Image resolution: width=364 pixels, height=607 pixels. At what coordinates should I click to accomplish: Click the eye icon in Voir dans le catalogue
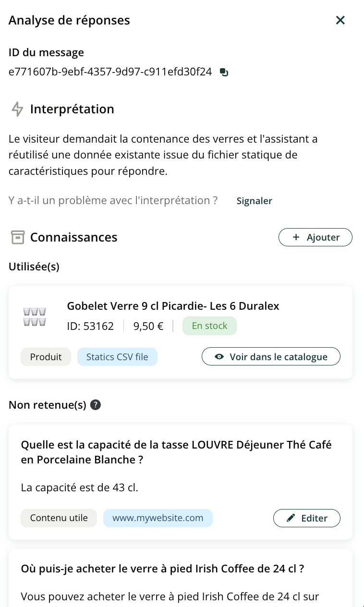219,357
